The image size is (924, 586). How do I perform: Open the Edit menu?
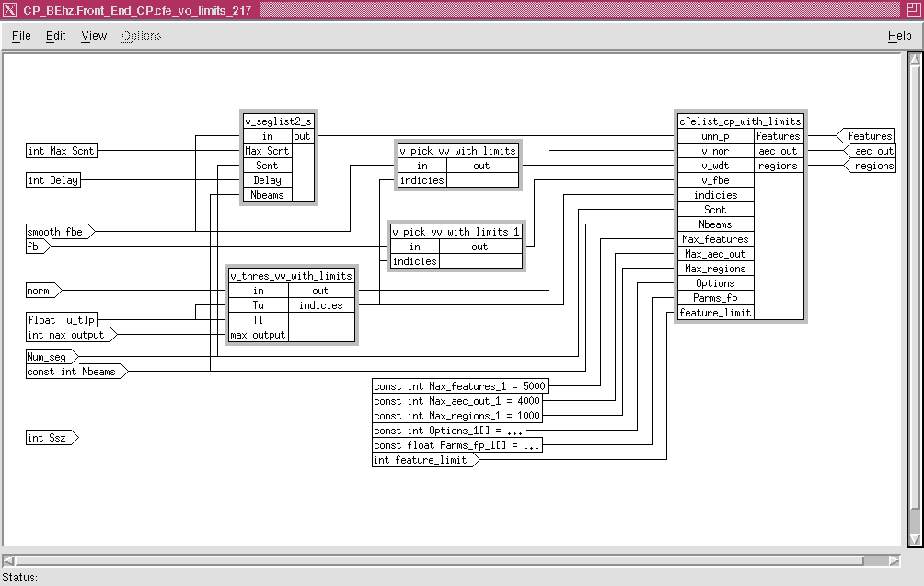pyautogui.click(x=56, y=36)
